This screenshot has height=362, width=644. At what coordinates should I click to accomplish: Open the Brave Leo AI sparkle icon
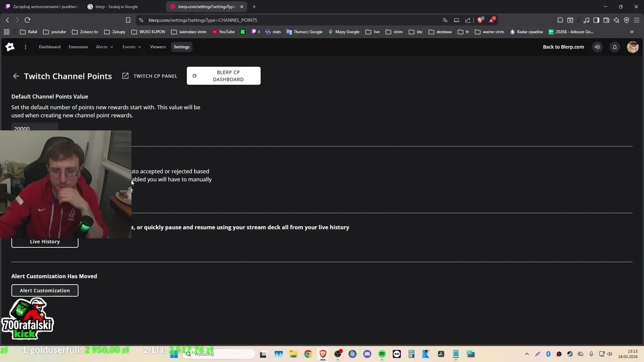(x=616, y=20)
